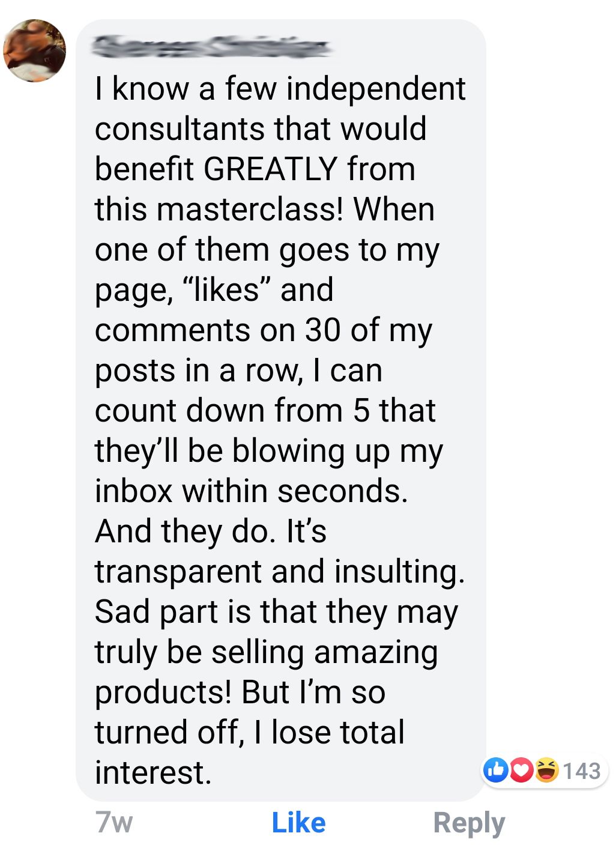Viewport: 616px width, 845px height.
Task: Open the 143 reactions count
Action: (x=581, y=771)
